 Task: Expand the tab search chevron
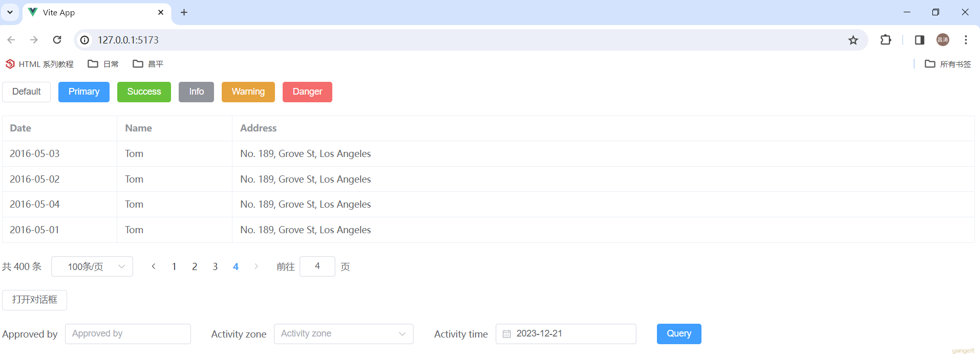(10, 12)
